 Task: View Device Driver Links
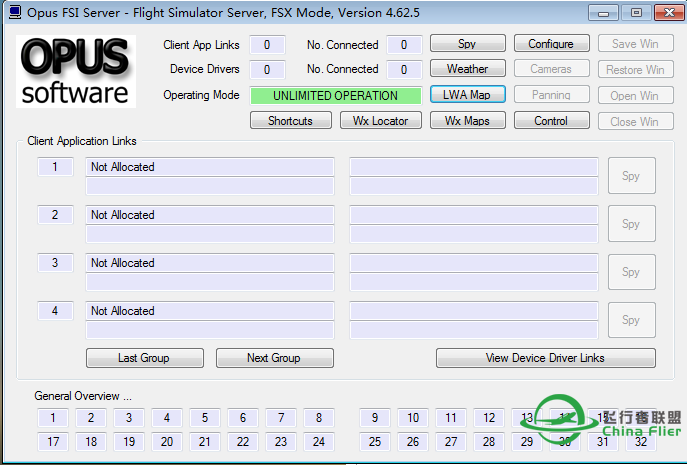[x=545, y=358]
